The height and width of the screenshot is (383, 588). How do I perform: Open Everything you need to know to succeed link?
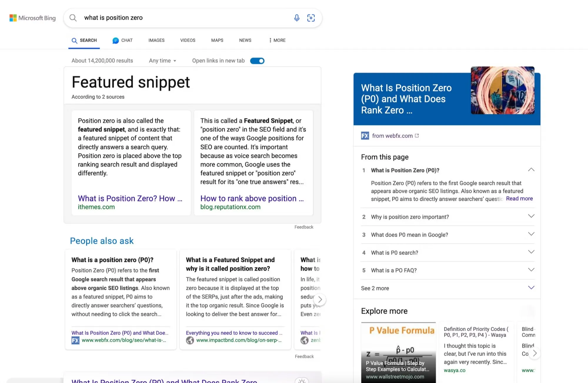pyautogui.click(x=234, y=333)
